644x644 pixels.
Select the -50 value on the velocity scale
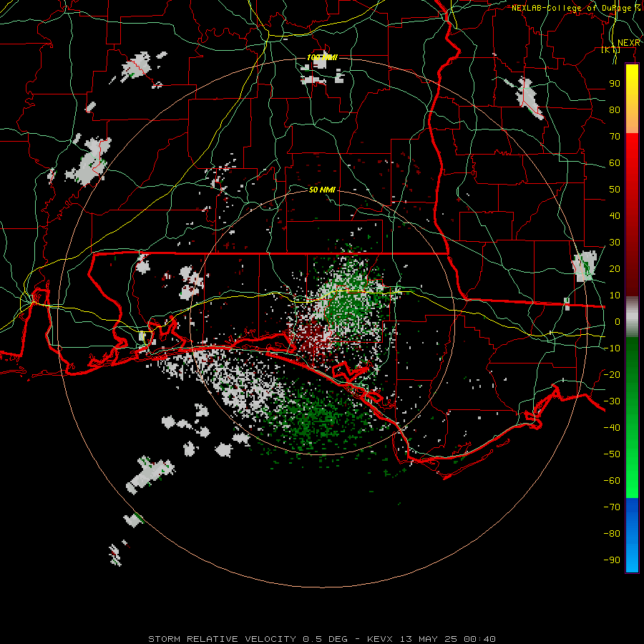tap(612, 454)
